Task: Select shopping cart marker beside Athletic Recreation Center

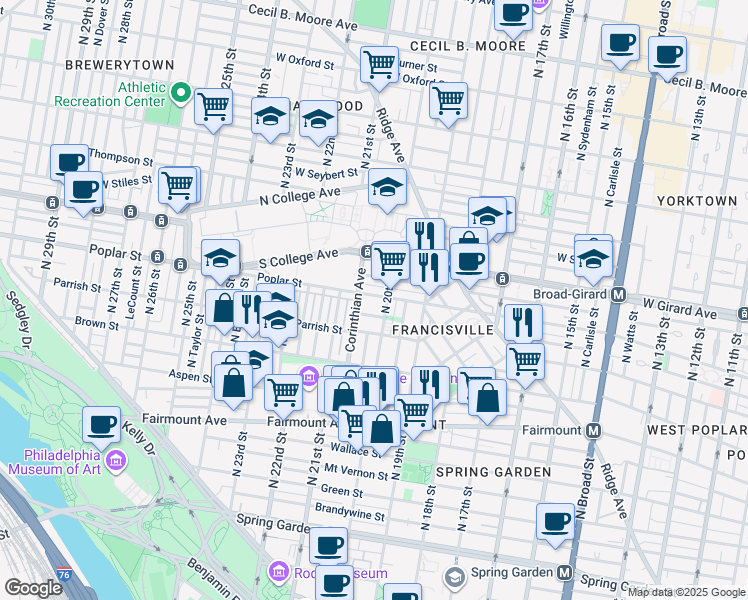Action: point(214,109)
